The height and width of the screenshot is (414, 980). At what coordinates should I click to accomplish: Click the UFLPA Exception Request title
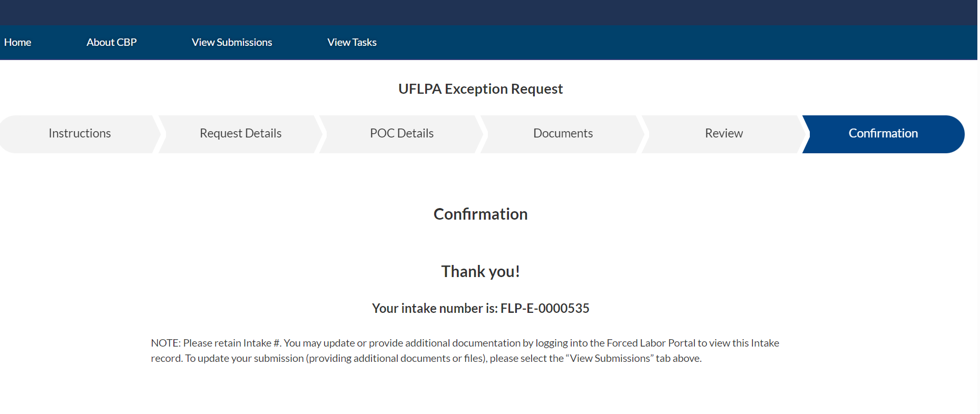(481, 89)
